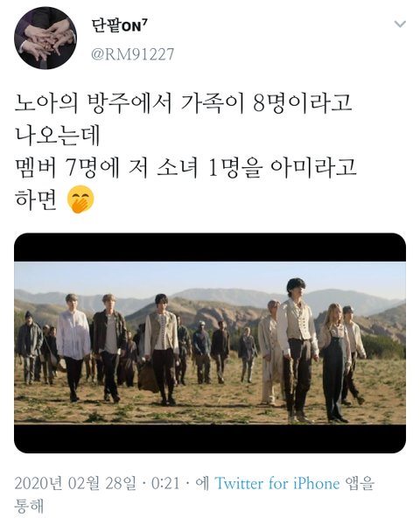Click the 통해 text at bottom
420x525 pixels.
(x=29, y=507)
